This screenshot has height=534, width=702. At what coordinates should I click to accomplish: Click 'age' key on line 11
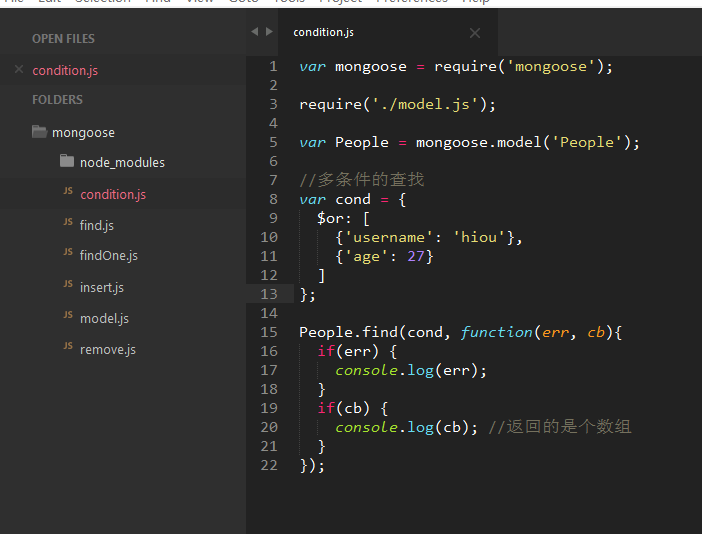point(366,257)
